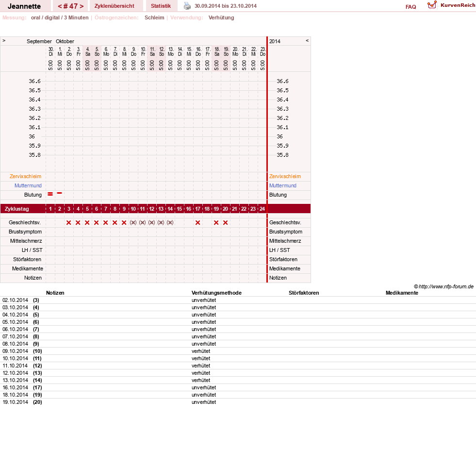476x467 pixels.
Task: Click the red X on cycle day 7
Action: click(x=105, y=222)
